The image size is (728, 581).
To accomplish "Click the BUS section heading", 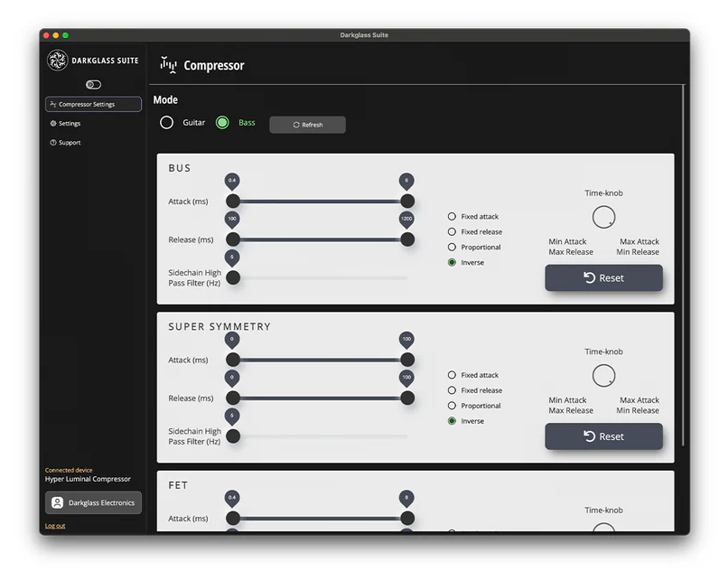I will (180, 168).
